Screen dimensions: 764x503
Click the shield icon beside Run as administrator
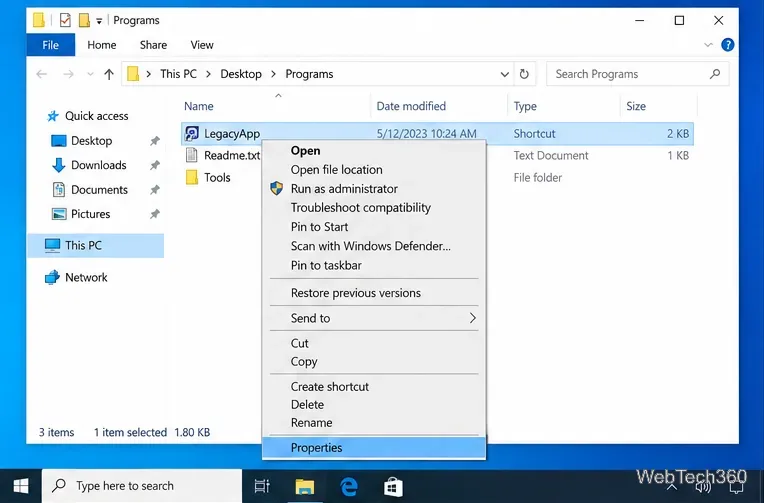[276, 189]
